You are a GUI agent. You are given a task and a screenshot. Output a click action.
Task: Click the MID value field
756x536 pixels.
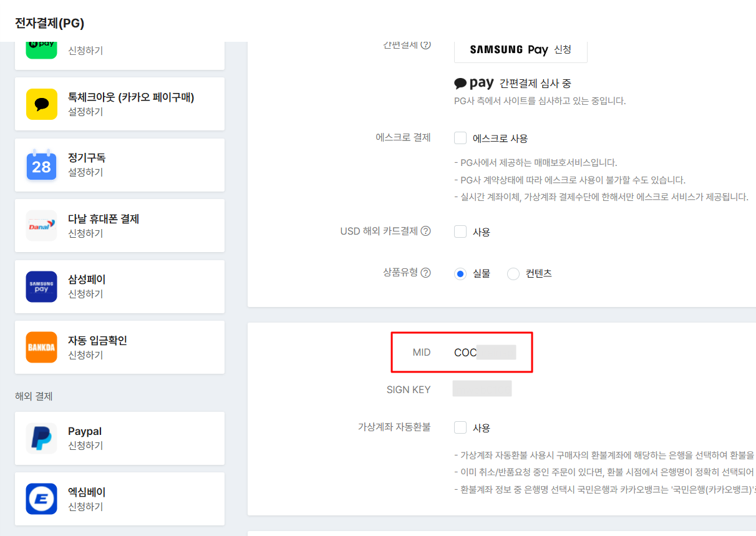tap(485, 353)
